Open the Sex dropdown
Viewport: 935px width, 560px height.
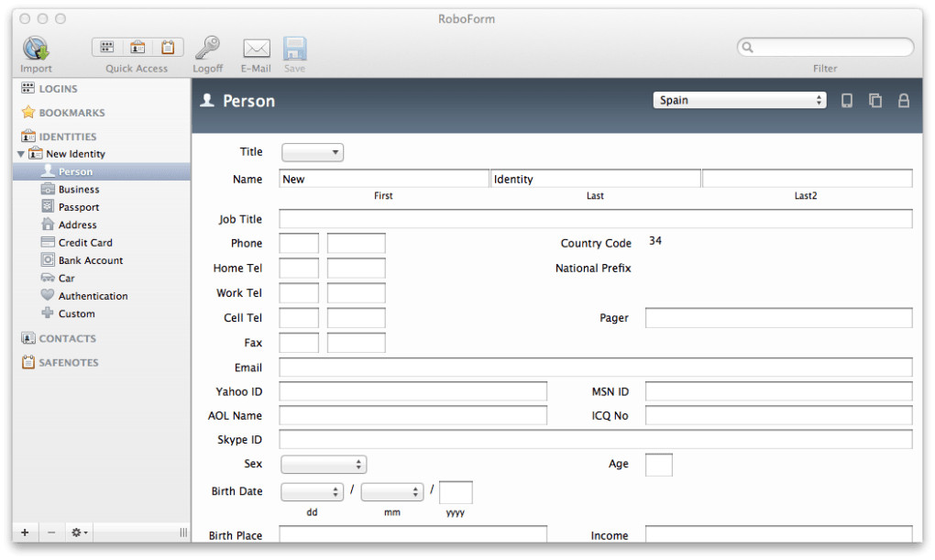(x=324, y=464)
